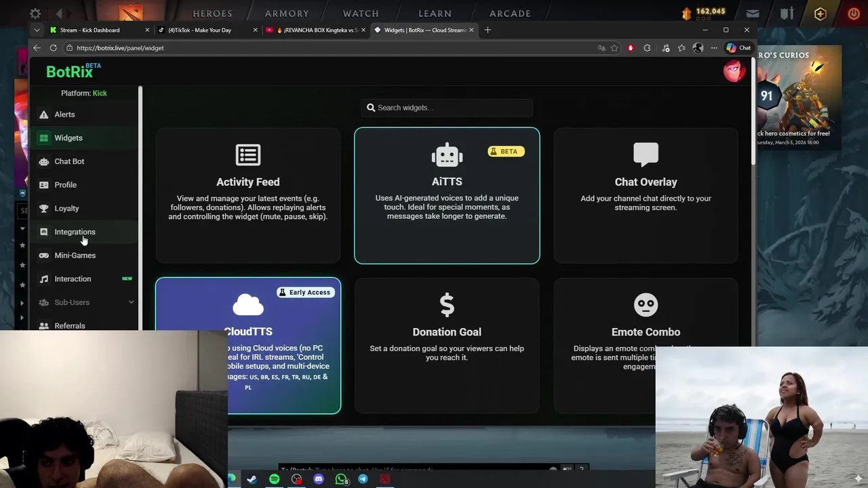Open the browser tab list dropdown
The image size is (868, 488).
coord(37,30)
